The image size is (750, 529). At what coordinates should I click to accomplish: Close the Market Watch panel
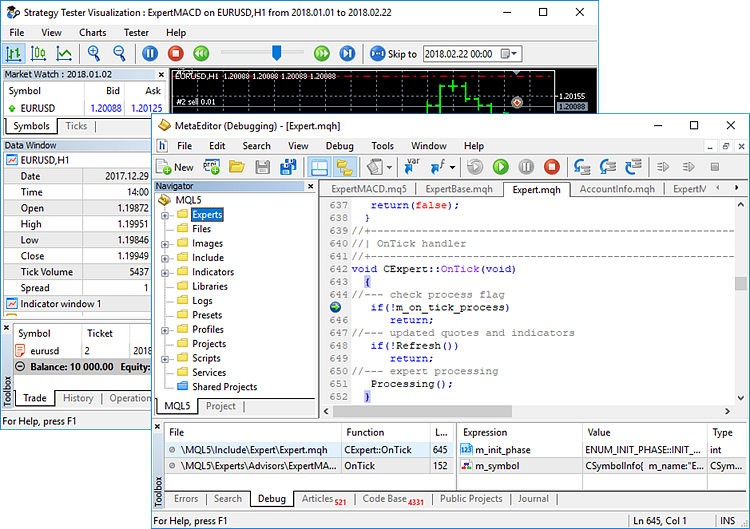[161, 75]
